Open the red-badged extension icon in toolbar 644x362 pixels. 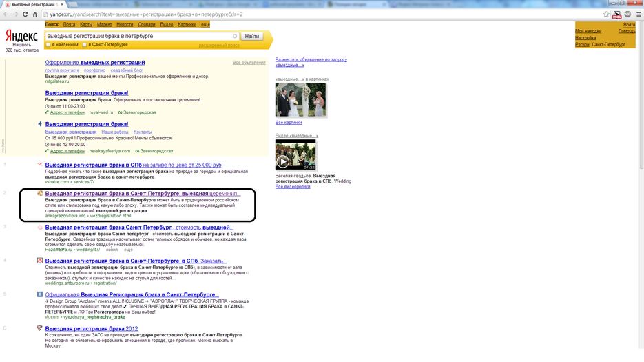point(617,14)
